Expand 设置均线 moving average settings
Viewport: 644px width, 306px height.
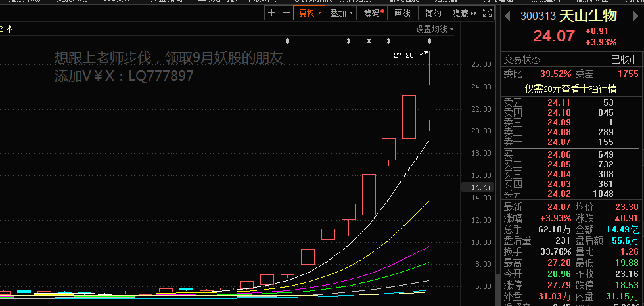click(434, 29)
